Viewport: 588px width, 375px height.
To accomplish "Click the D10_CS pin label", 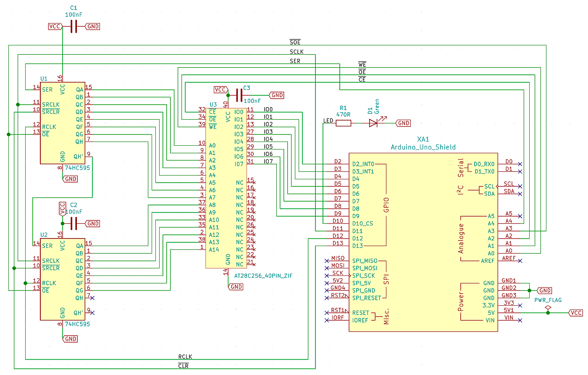I will pos(362,224).
